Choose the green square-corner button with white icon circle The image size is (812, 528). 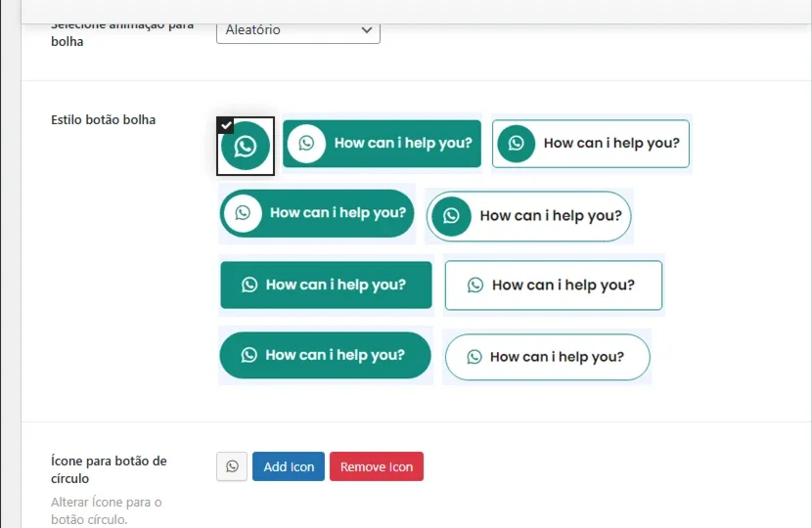[x=382, y=144]
